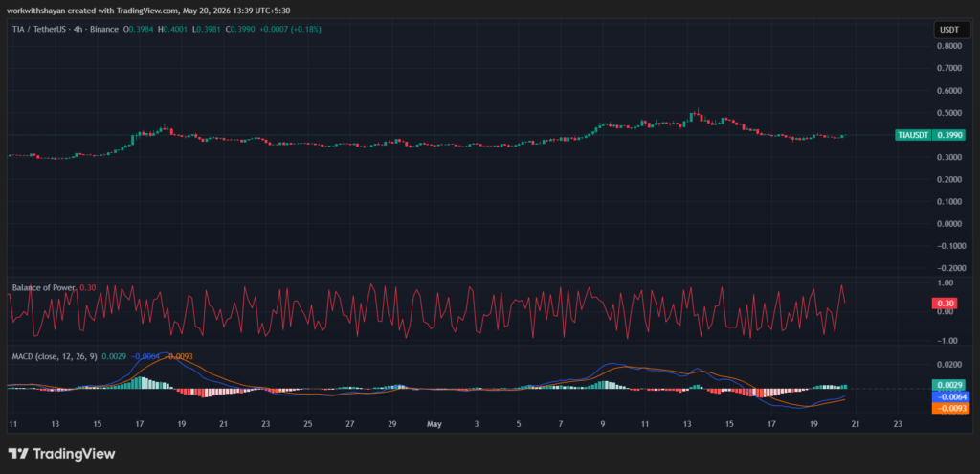
Task: Click the MACD (close, 12, 26, 9) title
Action: tap(55, 356)
